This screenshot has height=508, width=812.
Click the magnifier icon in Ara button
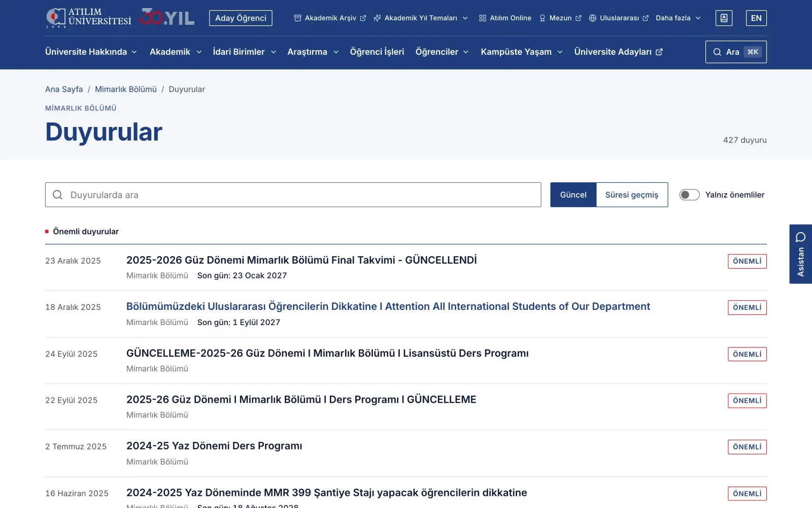tap(717, 52)
